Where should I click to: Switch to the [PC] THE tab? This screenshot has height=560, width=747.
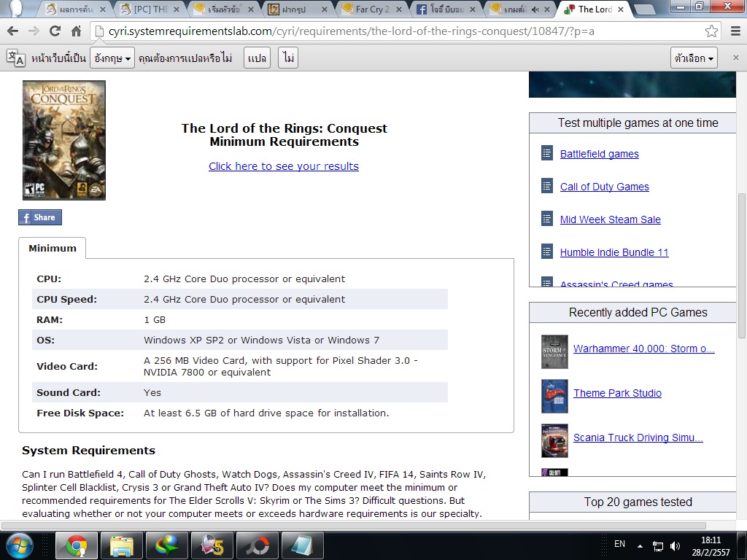[x=150, y=9]
